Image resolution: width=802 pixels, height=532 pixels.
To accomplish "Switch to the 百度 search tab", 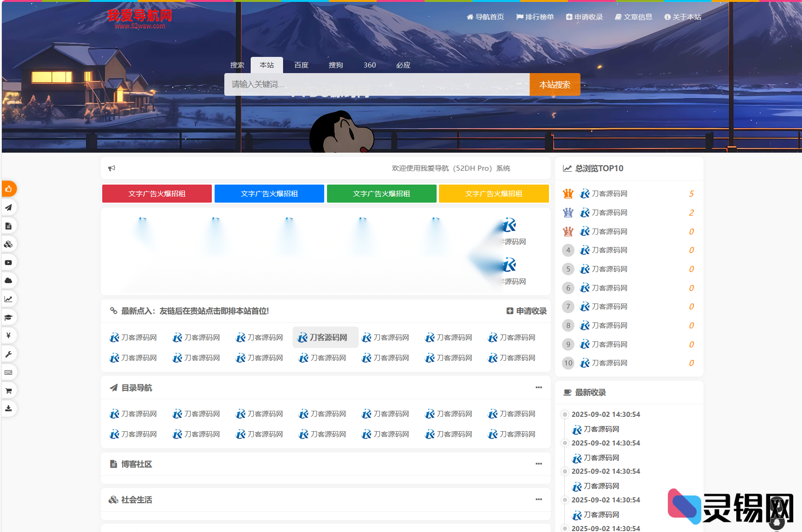I will 301,65.
